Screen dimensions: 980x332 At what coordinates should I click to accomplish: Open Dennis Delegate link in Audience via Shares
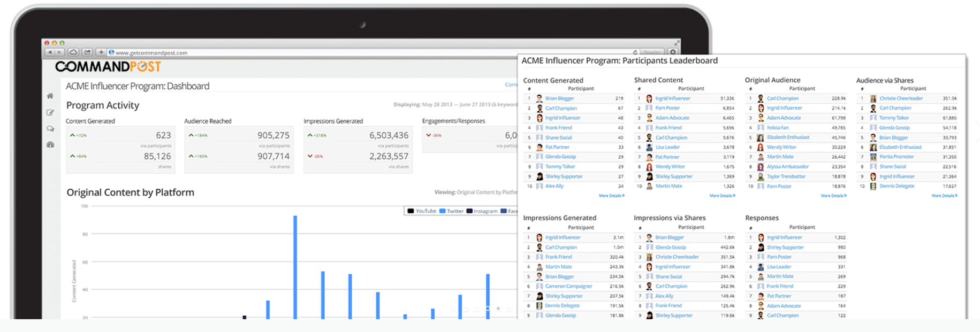coord(897,186)
